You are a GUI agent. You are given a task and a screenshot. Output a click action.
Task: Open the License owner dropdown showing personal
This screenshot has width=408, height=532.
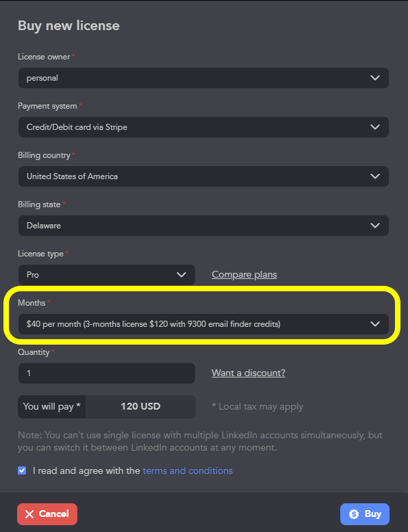[x=203, y=78]
